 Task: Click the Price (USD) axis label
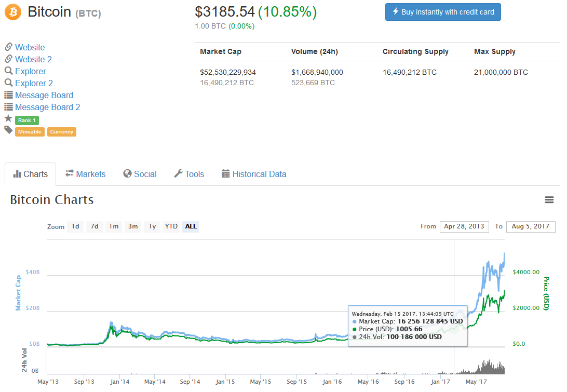click(x=546, y=293)
